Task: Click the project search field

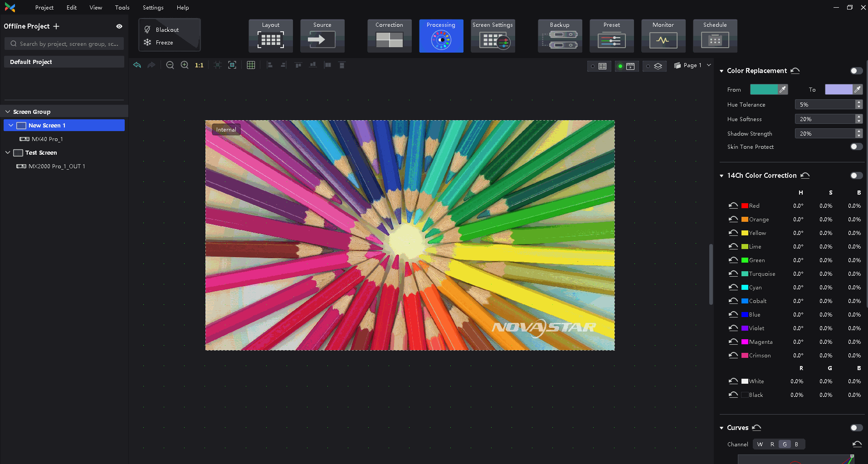Action: 64,44
